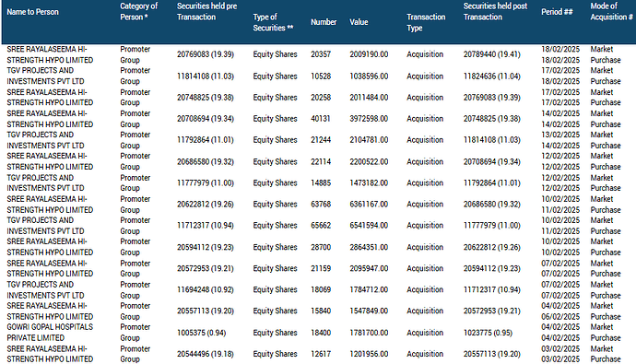
Task: Select number cell 21159
Action: [321, 268]
